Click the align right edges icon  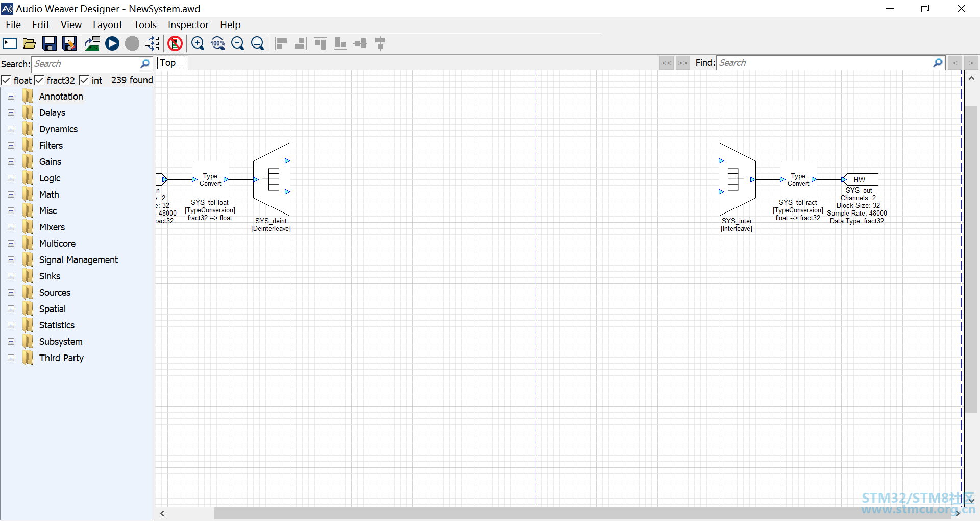click(300, 43)
